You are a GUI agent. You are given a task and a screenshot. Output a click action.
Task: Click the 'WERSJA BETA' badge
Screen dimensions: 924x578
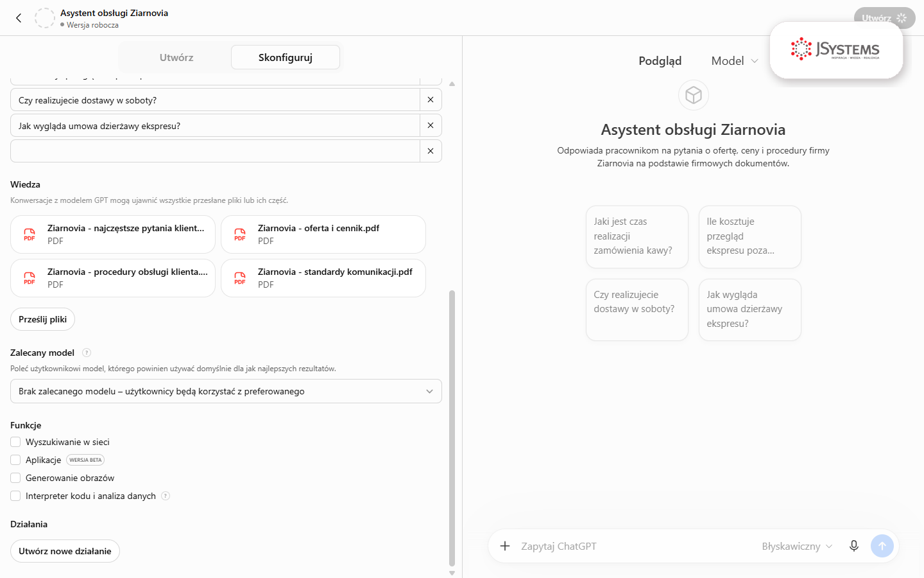pyautogui.click(x=85, y=460)
